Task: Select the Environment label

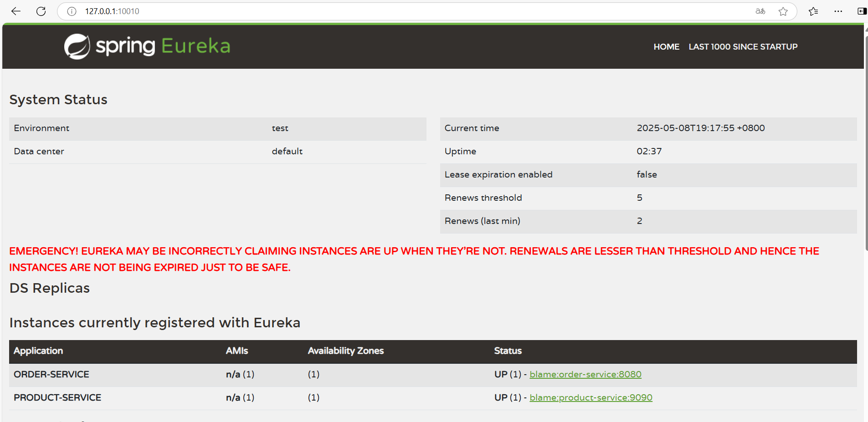Action: [41, 128]
